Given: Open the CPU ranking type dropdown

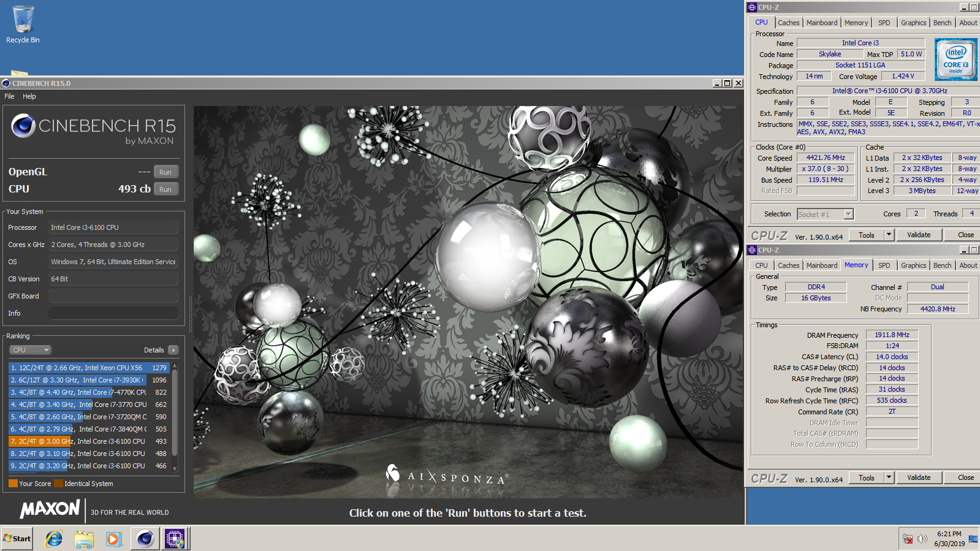Looking at the screenshot, I should tap(30, 350).
